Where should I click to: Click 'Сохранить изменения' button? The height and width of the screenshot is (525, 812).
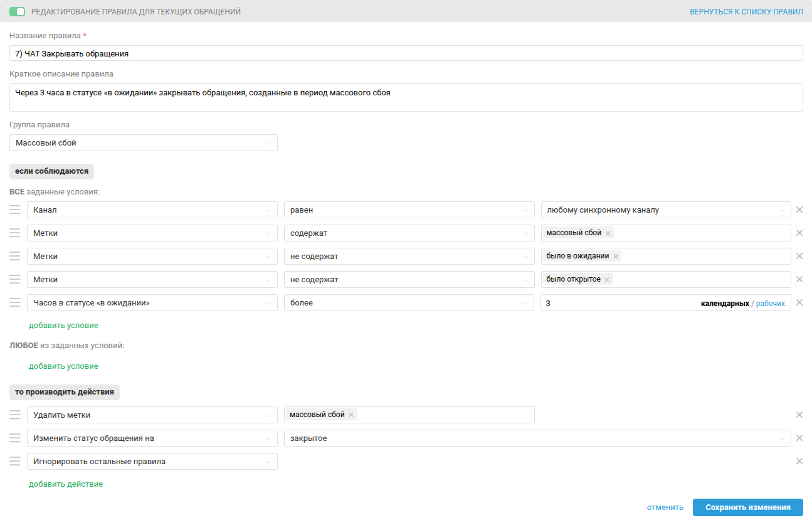(747, 507)
